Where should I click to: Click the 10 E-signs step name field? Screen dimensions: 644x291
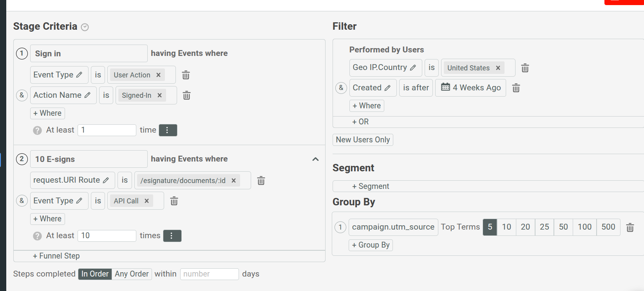[89, 159]
